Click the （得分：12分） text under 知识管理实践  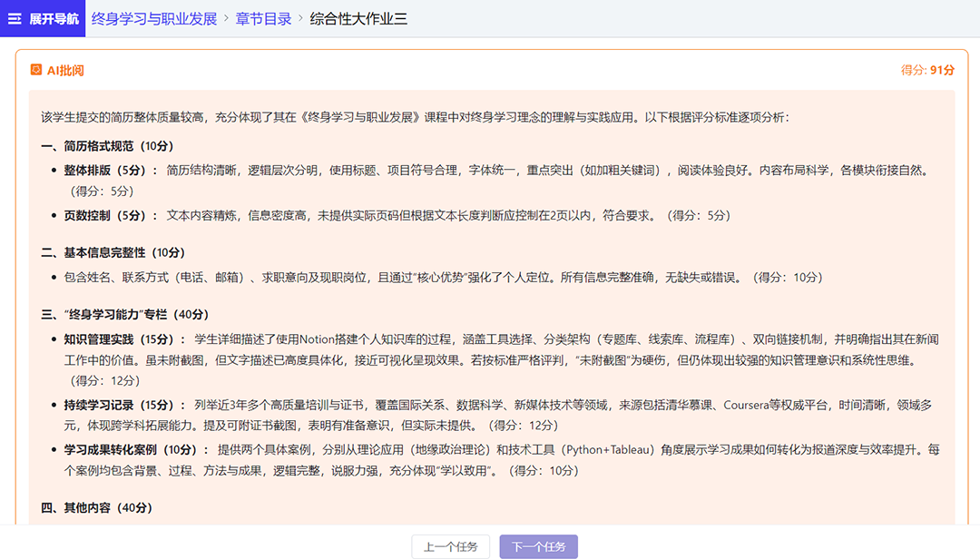(104, 380)
